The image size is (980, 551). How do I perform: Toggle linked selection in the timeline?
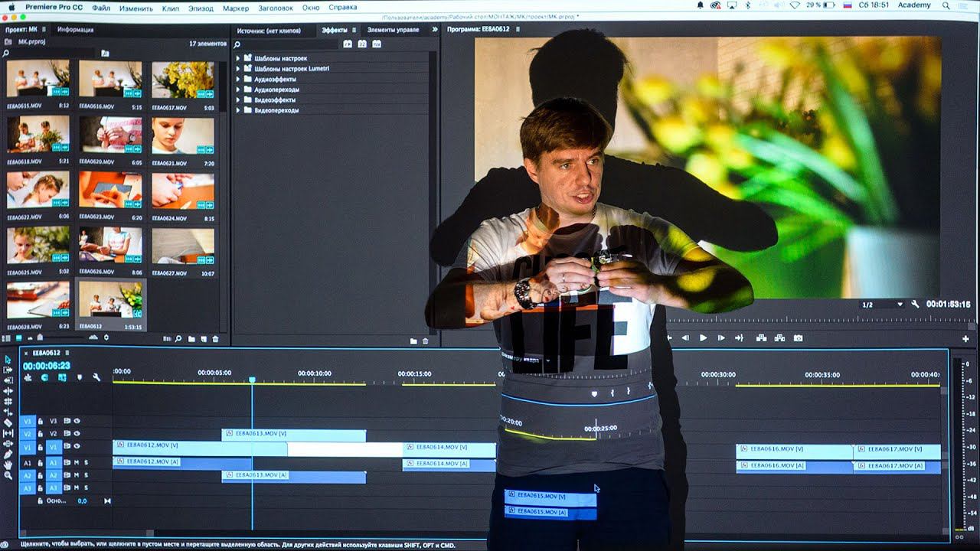[62, 377]
